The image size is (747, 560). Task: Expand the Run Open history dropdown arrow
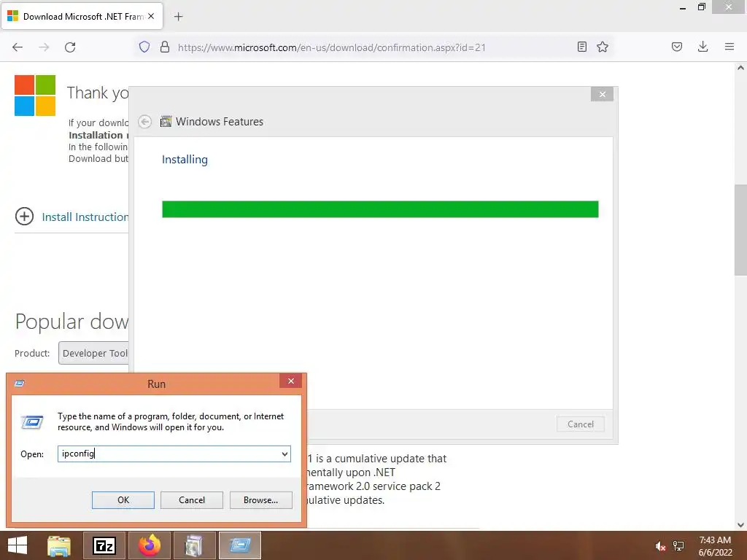pos(285,454)
